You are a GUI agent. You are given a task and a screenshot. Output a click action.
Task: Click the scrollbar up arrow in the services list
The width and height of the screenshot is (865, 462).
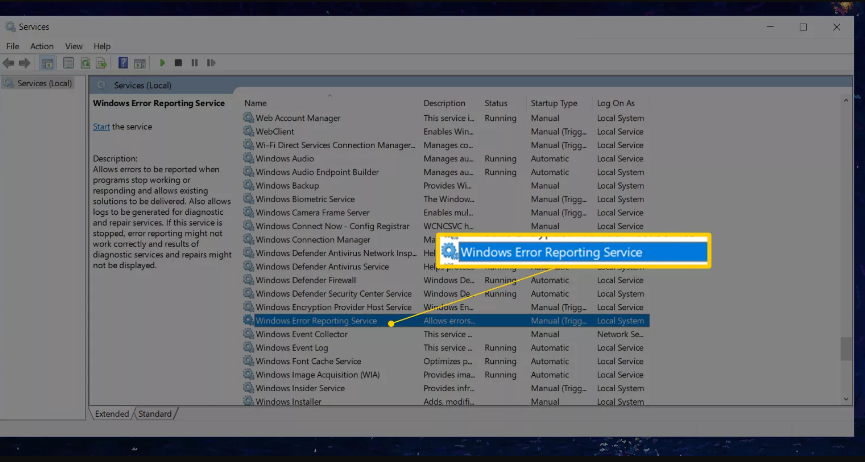click(846, 100)
